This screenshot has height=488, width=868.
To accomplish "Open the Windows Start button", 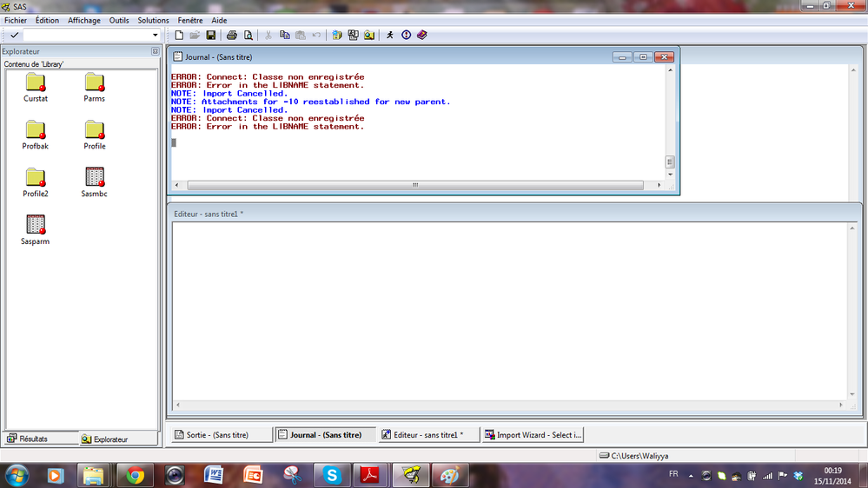I will pos(17,475).
